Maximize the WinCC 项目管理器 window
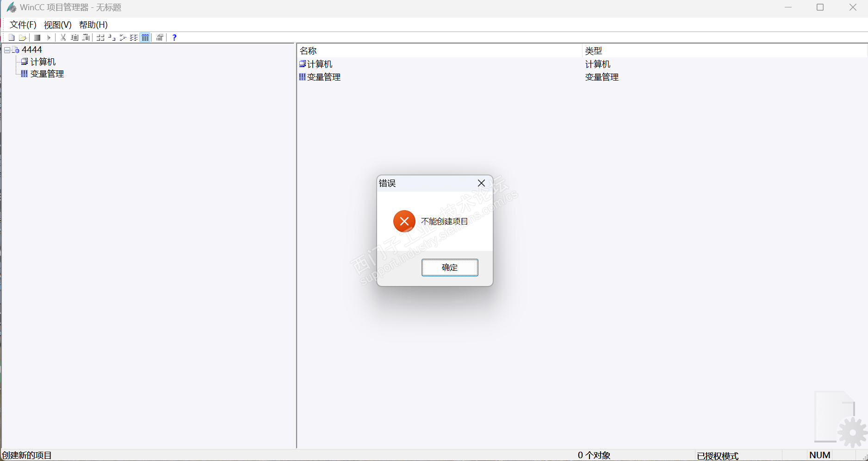 [x=820, y=7]
